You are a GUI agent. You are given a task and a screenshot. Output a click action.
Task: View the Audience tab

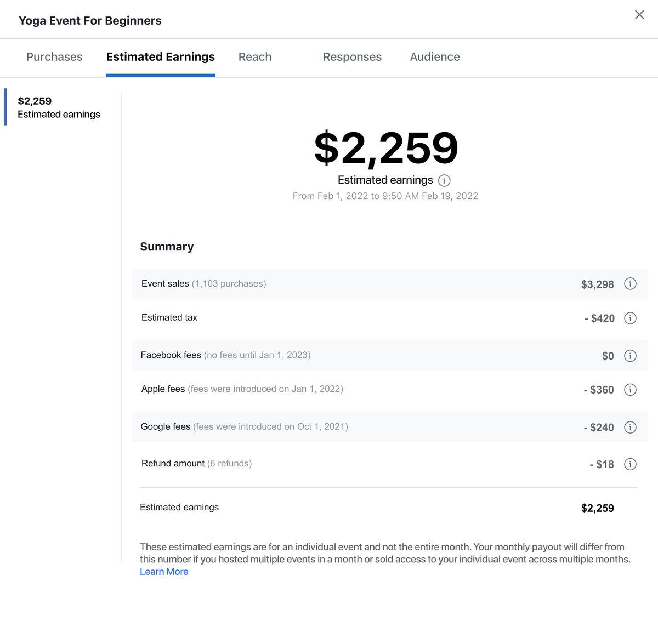click(x=435, y=57)
